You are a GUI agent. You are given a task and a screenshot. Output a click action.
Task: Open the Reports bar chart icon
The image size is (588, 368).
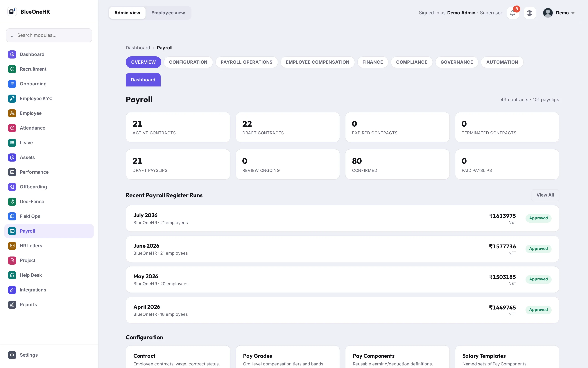pos(12,305)
